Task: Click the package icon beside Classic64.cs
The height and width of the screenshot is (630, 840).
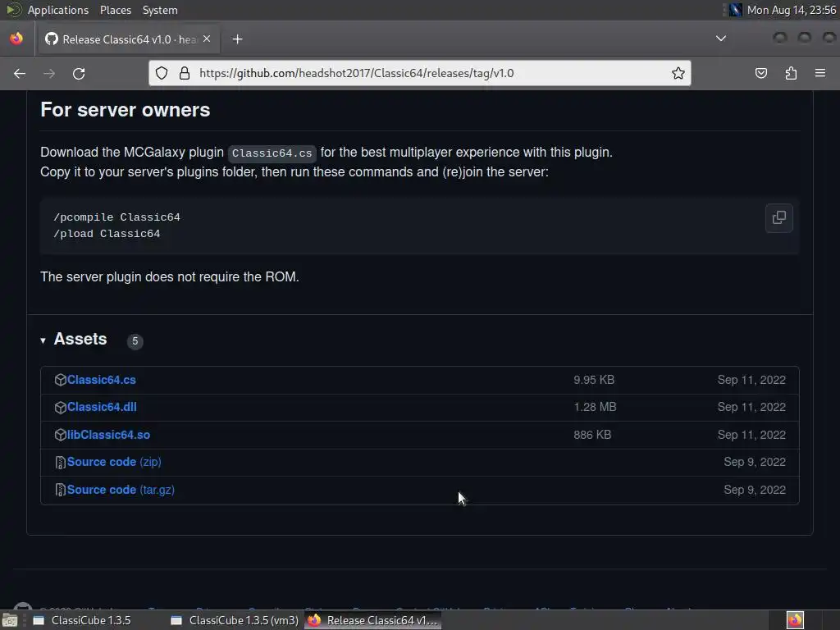Action: click(x=60, y=380)
